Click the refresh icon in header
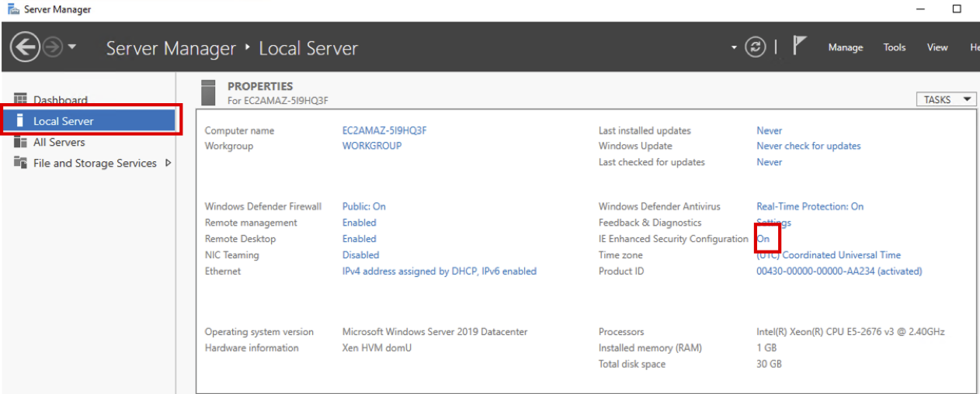The width and height of the screenshot is (980, 394). 755,47
